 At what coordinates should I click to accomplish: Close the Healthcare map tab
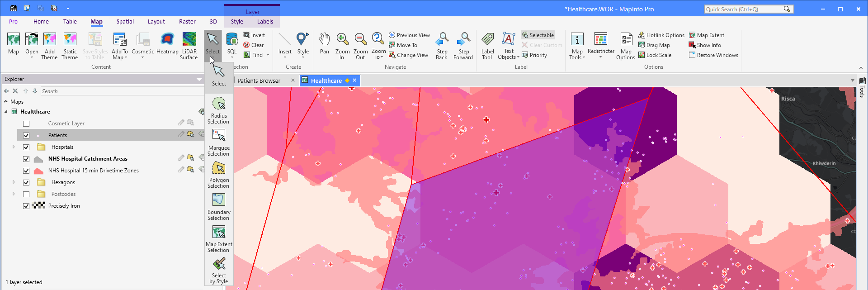pyautogui.click(x=354, y=80)
